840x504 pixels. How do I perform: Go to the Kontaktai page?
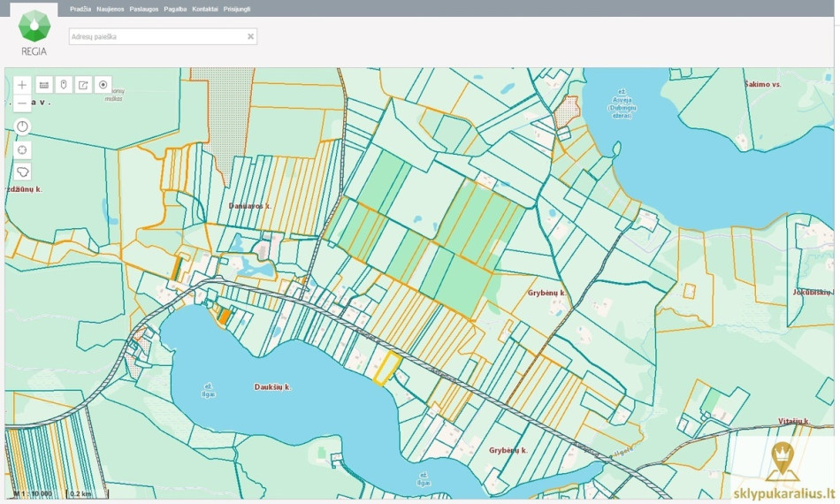click(x=205, y=9)
